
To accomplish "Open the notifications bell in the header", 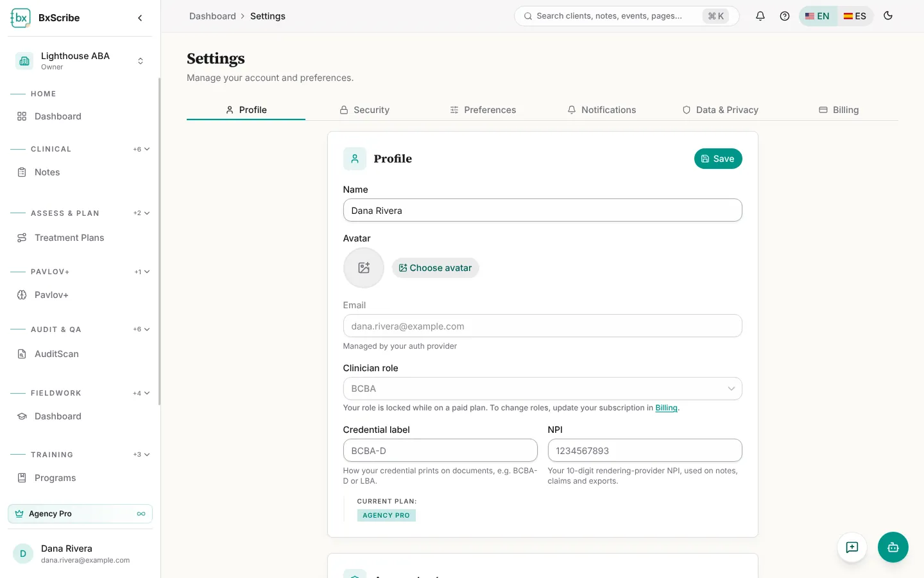I will [x=760, y=16].
